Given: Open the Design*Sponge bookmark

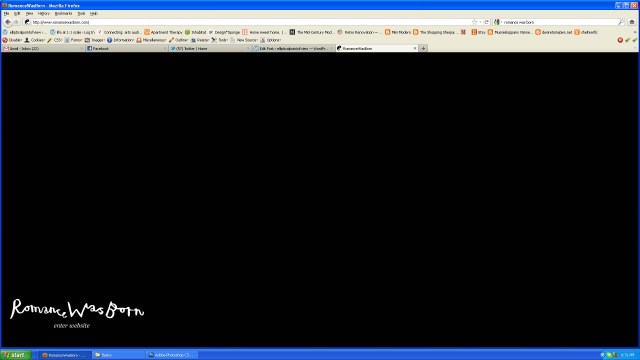Looking at the screenshot, I should [224, 32].
